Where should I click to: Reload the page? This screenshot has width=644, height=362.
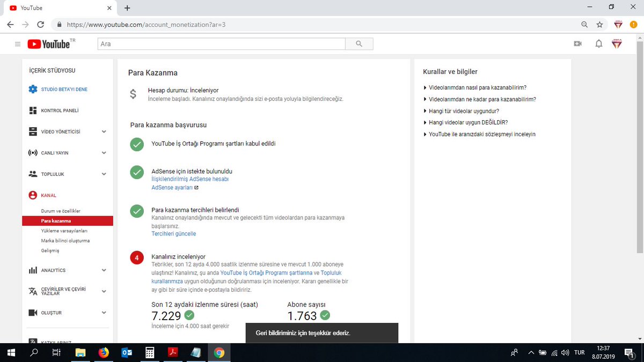(40, 25)
